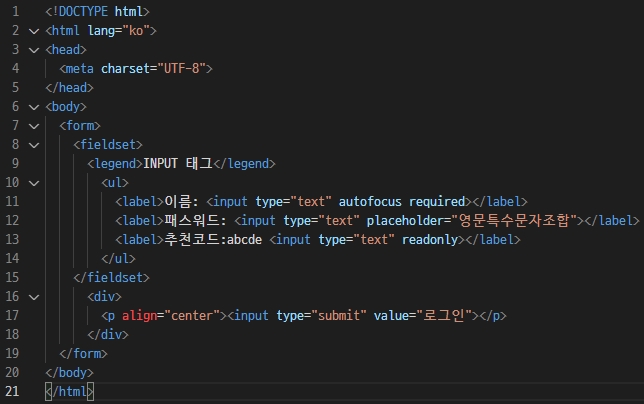Click line number 15 in the gutter
This screenshot has height=404, width=644.
click(x=12, y=277)
